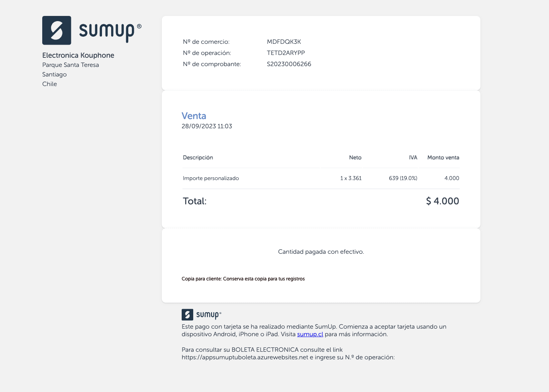Click the appsumuptuboleta.azurewebsites.net URL text
Screen dimensions: 549x392
click(245, 357)
